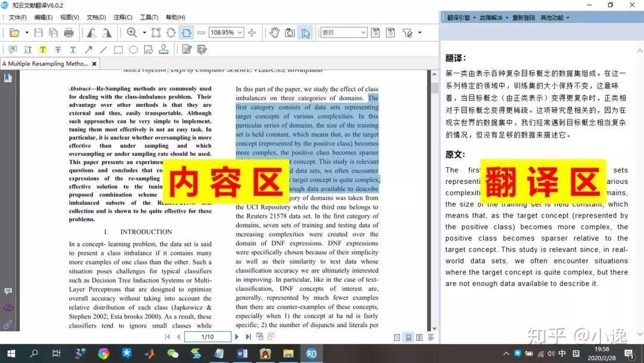Select the Ellipse drawing tool
Screen dimensions: 644x363
pyautogui.click(x=134, y=51)
